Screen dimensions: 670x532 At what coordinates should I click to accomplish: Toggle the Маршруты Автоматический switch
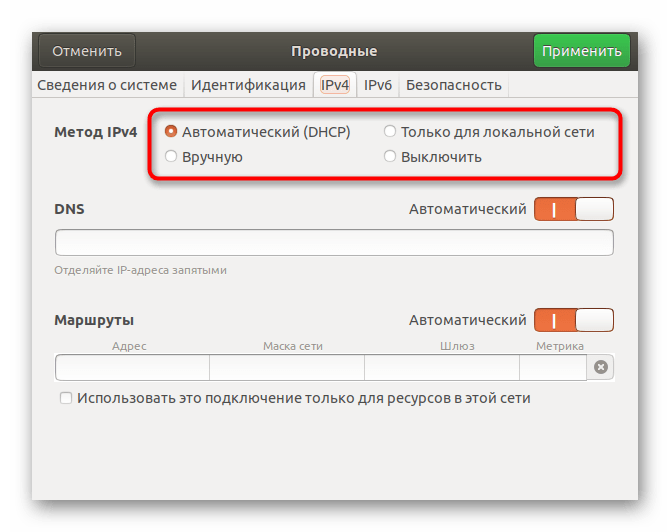pyautogui.click(x=574, y=320)
